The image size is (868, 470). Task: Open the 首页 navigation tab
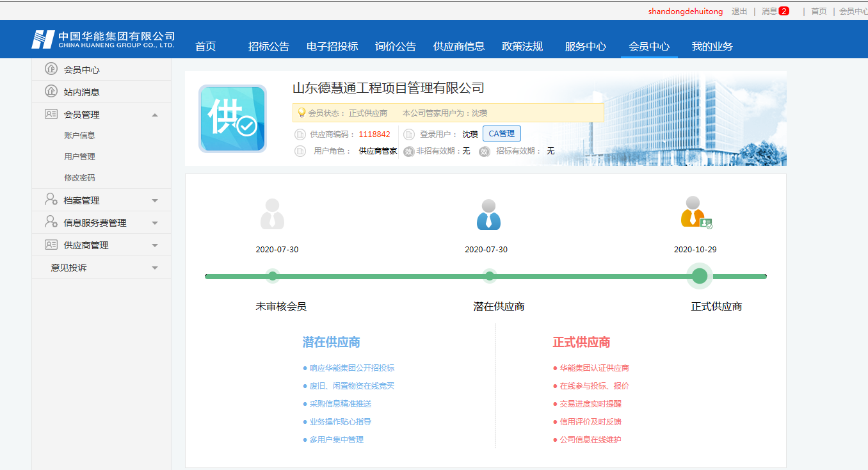[x=205, y=46]
